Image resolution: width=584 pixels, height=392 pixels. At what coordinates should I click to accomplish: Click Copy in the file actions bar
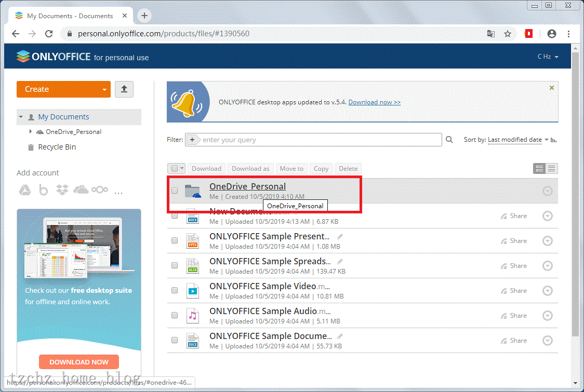[321, 169]
